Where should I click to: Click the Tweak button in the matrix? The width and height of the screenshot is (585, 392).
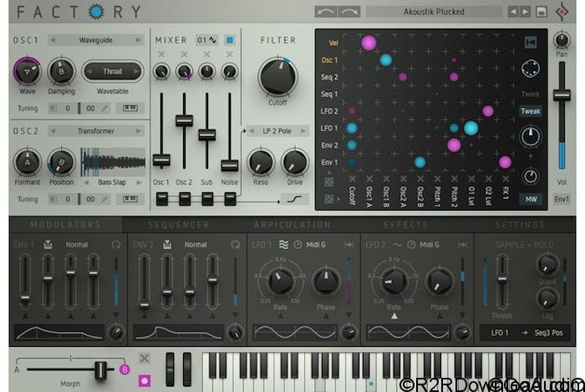[531, 111]
